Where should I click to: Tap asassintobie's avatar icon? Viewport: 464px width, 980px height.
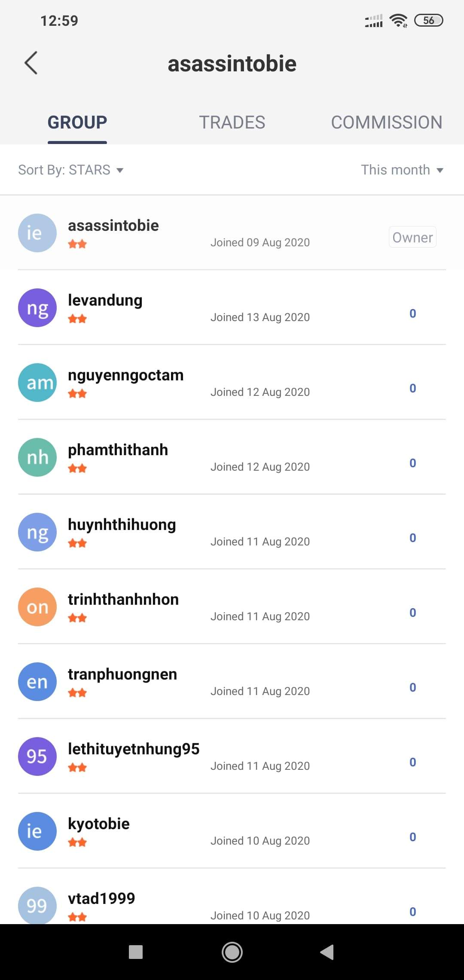point(37,233)
